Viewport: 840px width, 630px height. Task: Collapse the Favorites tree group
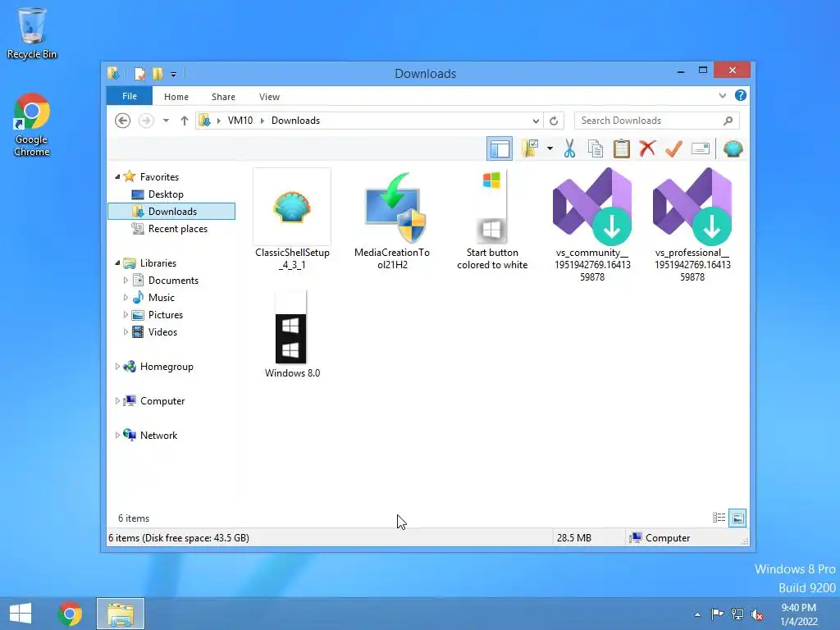click(x=117, y=176)
